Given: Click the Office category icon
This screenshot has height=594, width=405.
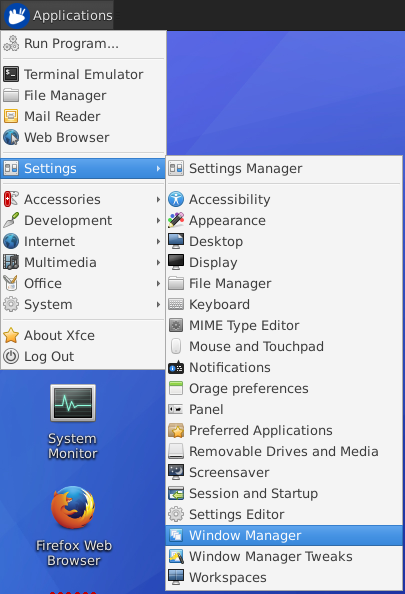Looking at the screenshot, I should [x=11, y=283].
